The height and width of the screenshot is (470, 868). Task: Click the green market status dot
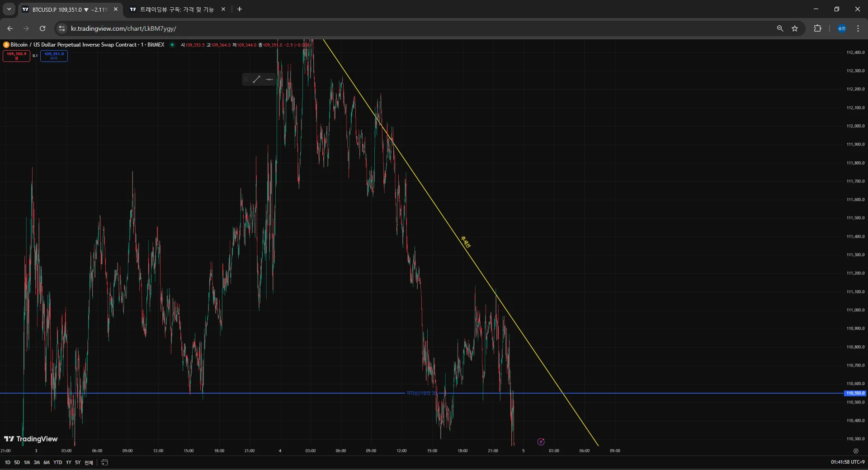(172, 45)
